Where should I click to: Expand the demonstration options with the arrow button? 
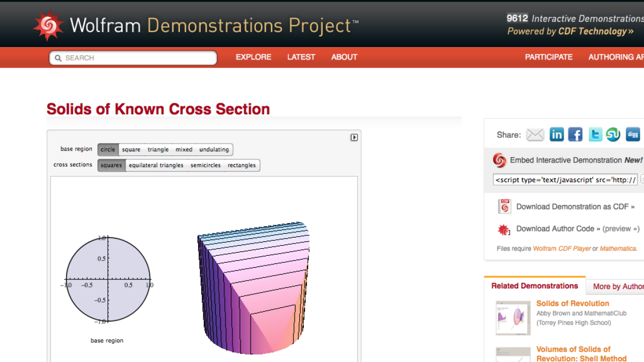click(x=354, y=137)
